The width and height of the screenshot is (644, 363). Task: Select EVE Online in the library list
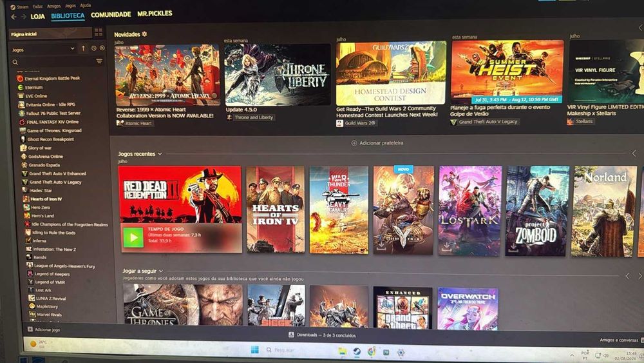click(x=36, y=96)
